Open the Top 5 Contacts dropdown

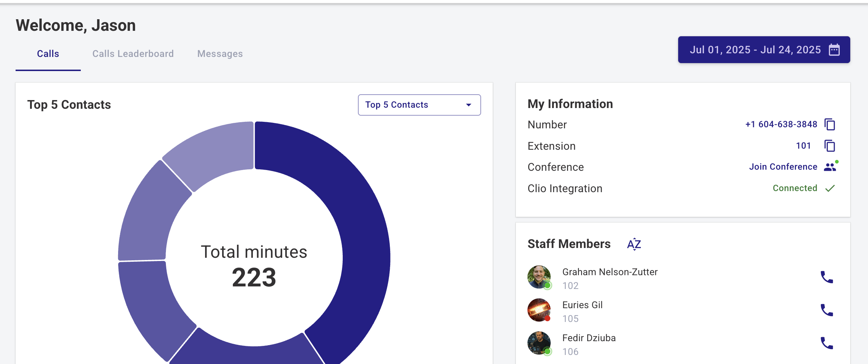419,105
